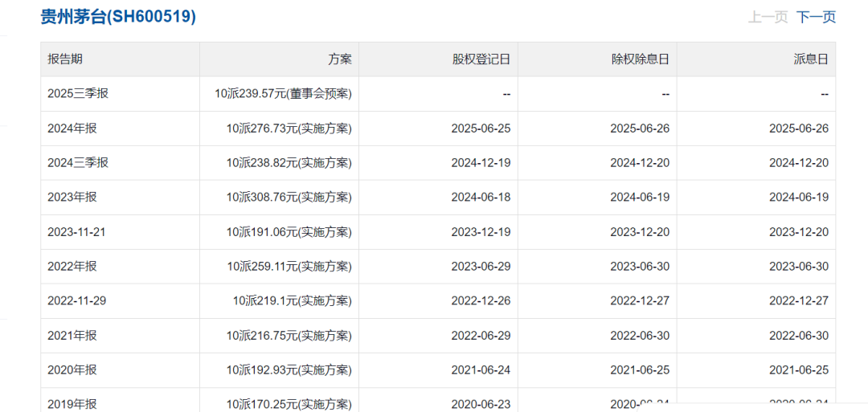Screen dimensions: 868x412
Task: Click record date 2023-06-29 cell
Action: pos(481,266)
